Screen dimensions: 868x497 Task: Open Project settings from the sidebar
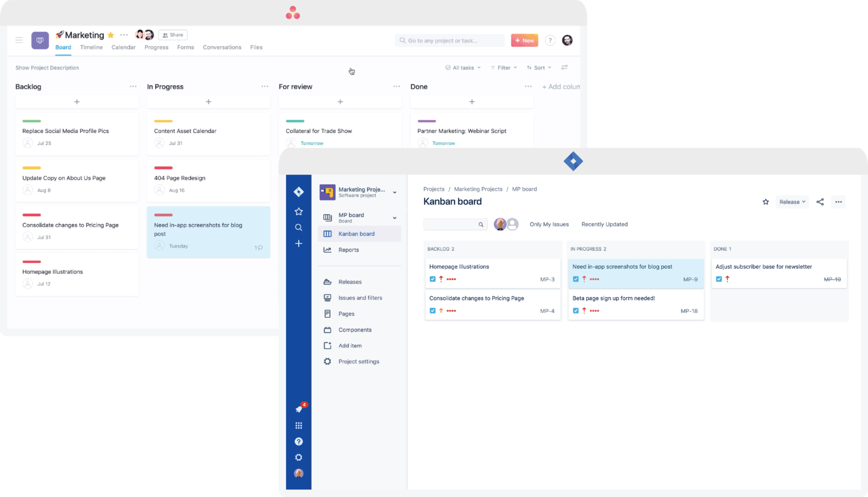(x=359, y=361)
